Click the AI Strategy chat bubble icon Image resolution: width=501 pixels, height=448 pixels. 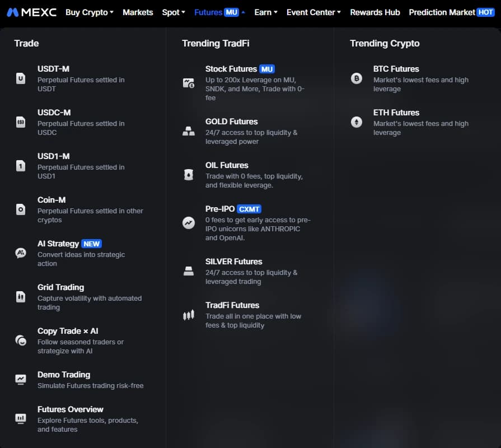(x=21, y=253)
